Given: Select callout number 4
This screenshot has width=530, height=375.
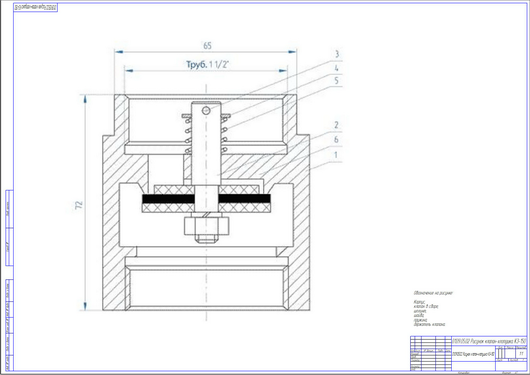Looking at the screenshot, I should (337, 68).
